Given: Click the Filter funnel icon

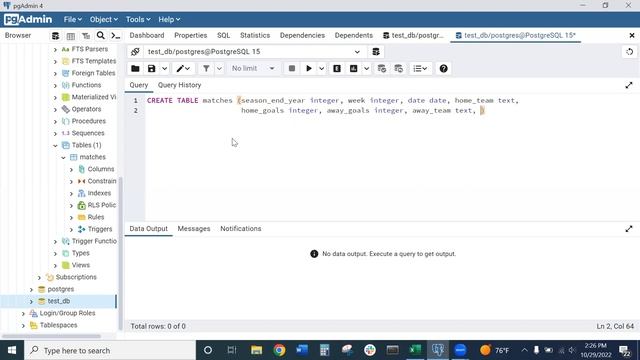Looking at the screenshot, I should tap(206, 69).
